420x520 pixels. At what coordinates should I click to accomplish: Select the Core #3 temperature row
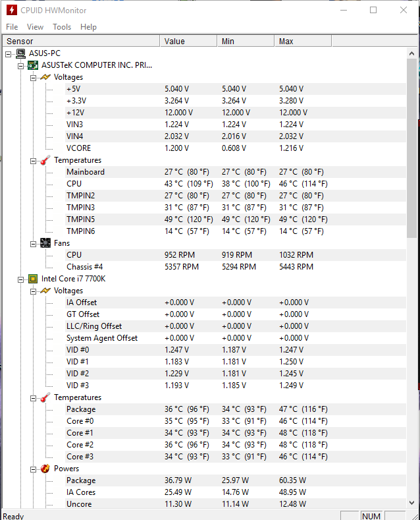pyautogui.click(x=236, y=457)
